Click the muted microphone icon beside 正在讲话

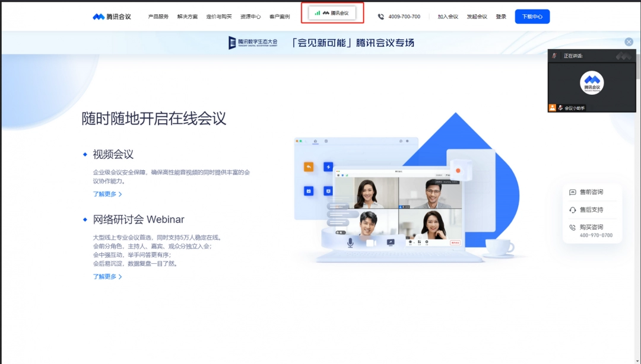[x=555, y=56]
